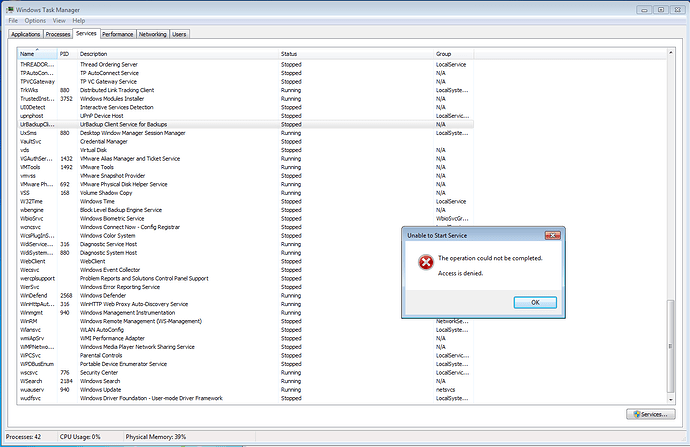Screen dimensions: 690x447
Task: Sort by the Name column header
Action: pos(37,54)
